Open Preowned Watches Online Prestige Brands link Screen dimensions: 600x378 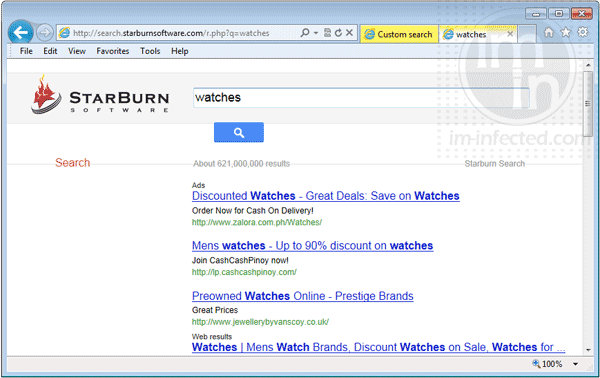pos(303,296)
